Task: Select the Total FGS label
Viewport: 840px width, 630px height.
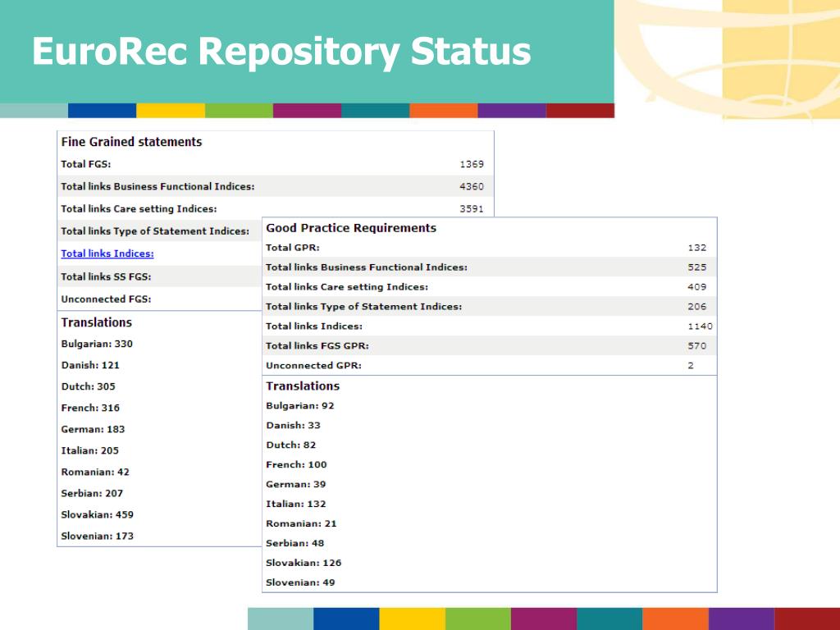Action: click(85, 164)
